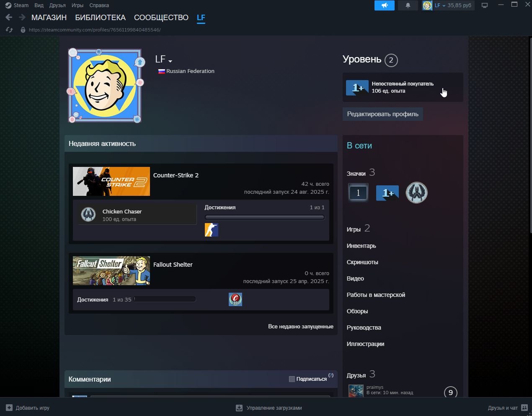Click the profile URL address bar

point(95,30)
